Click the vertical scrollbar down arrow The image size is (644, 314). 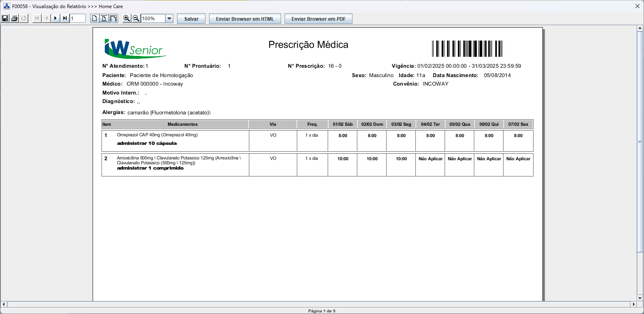tap(640, 297)
